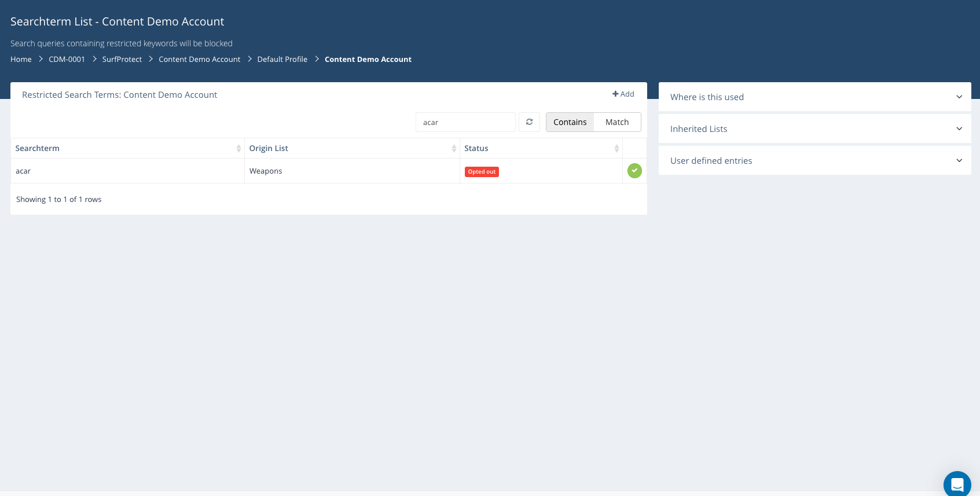Sort by Status column arrows

616,149
